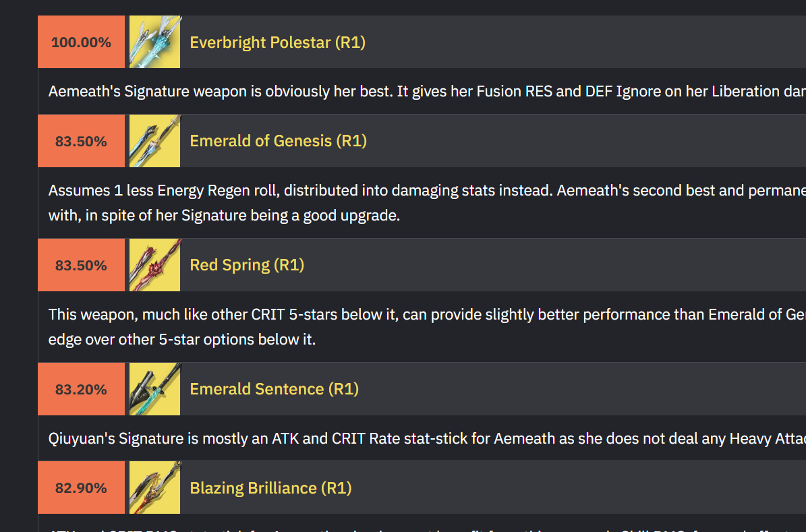The image size is (806, 532).
Task: Click the Everbright Polestar weapon icon
Action: pos(154,42)
